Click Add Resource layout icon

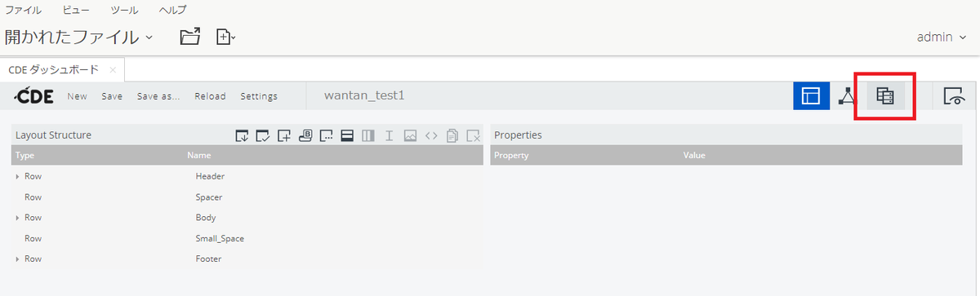pyautogui.click(x=283, y=135)
